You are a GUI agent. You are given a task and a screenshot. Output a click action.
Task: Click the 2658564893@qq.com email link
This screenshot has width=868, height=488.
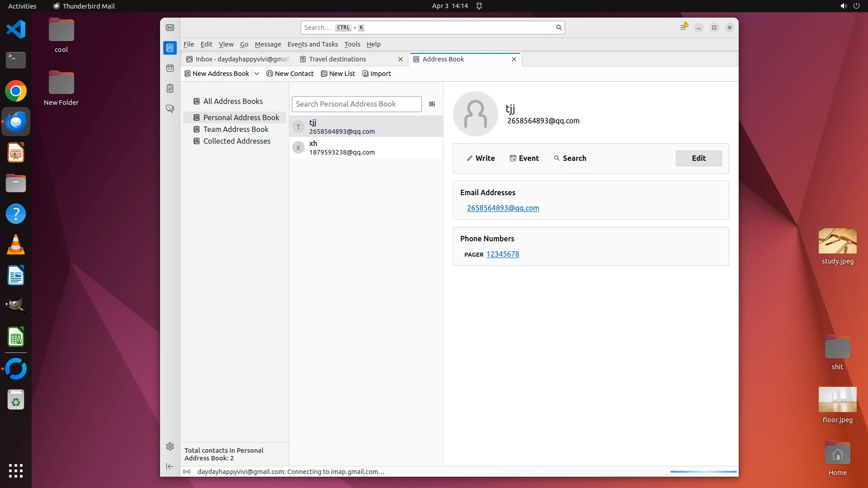(x=503, y=208)
